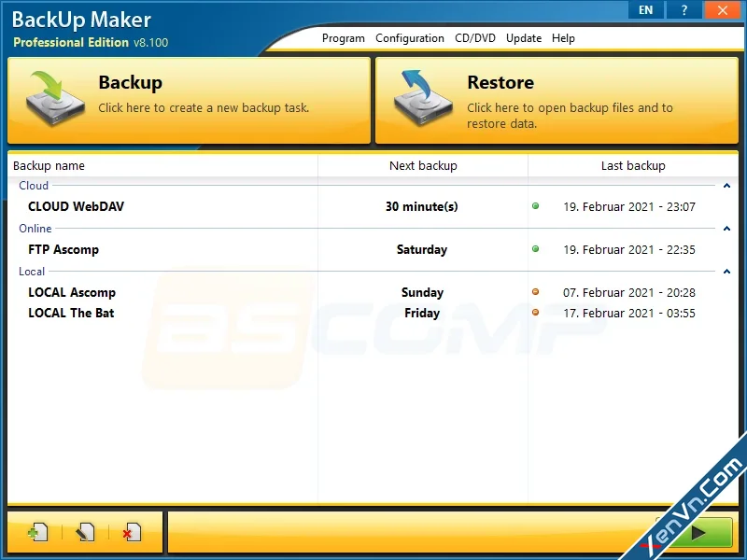Select the Local group header
Screen dimensions: 747x560
click(32, 272)
